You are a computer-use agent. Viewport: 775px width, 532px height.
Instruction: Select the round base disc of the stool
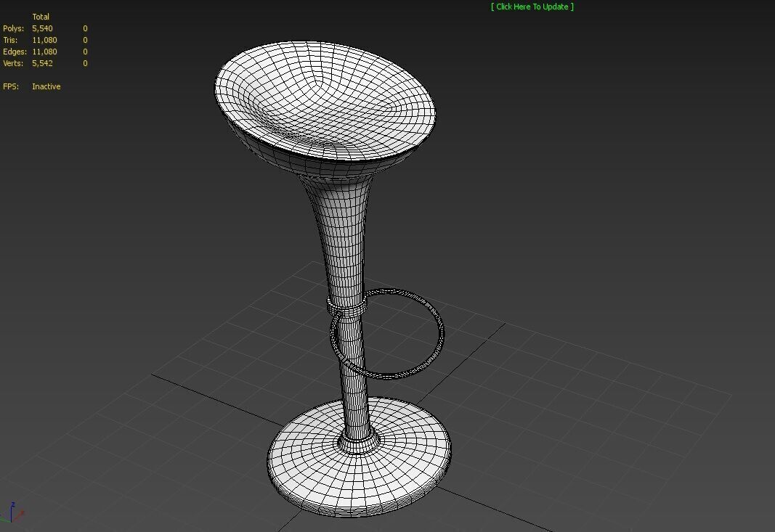tap(360, 457)
